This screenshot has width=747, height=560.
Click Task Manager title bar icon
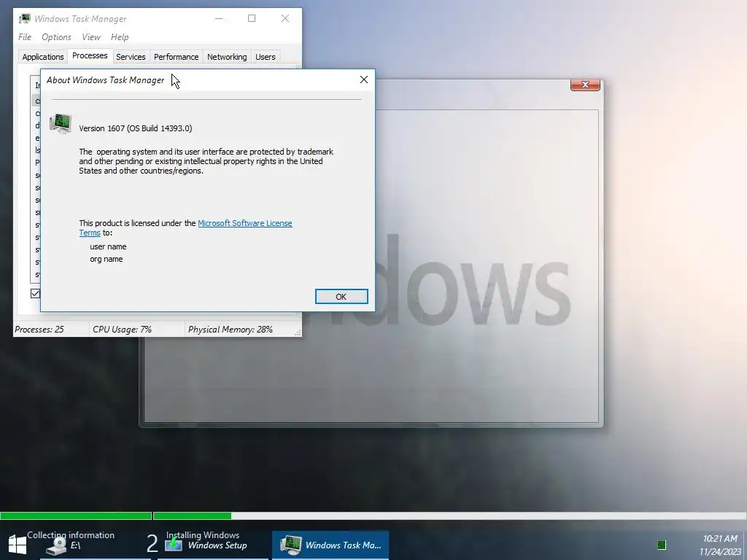(x=24, y=18)
